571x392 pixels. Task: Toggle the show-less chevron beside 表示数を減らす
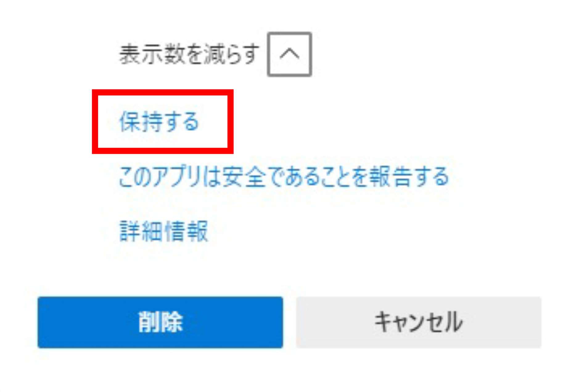289,54
